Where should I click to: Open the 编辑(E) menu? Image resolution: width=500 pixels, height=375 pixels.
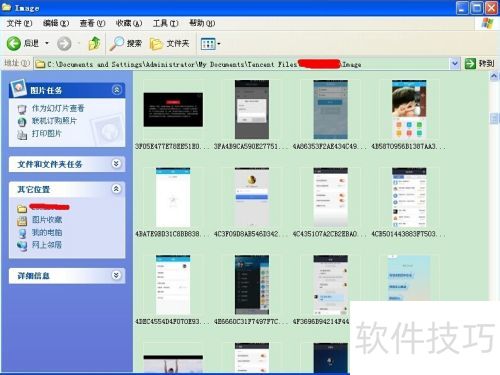click(x=56, y=23)
